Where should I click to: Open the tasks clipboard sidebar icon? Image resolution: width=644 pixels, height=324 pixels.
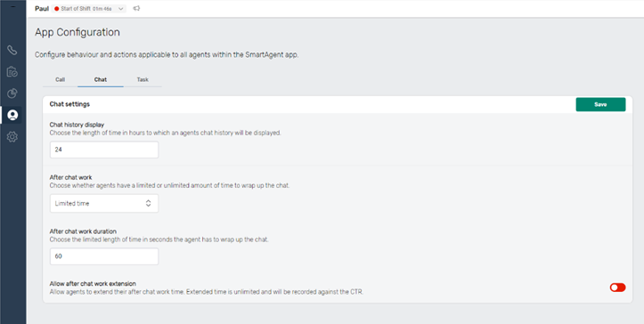point(12,72)
